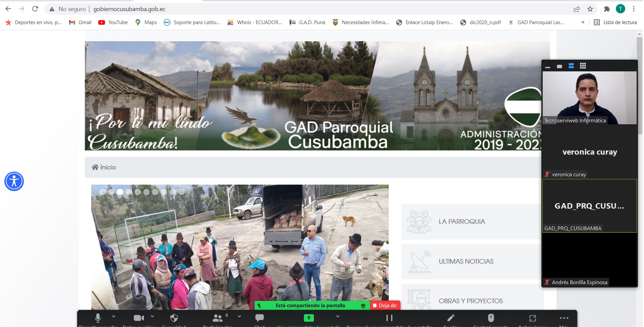Open the website accessibility widget

point(14,181)
